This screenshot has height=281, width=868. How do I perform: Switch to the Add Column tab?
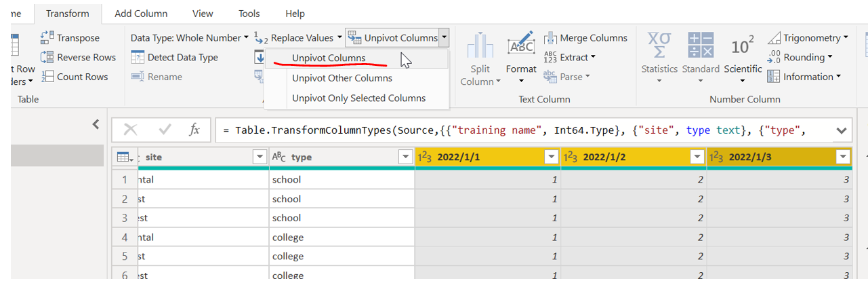click(142, 14)
